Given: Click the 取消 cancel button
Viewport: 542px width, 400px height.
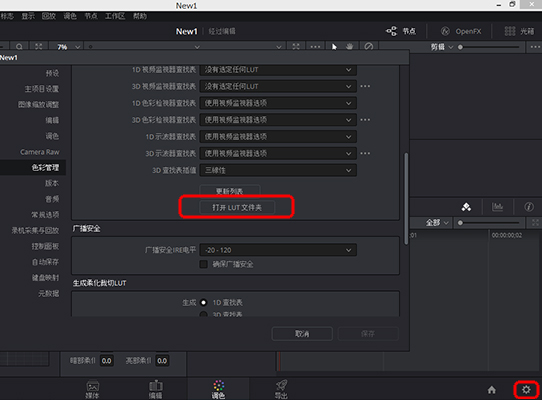Looking at the screenshot, I should pos(302,334).
